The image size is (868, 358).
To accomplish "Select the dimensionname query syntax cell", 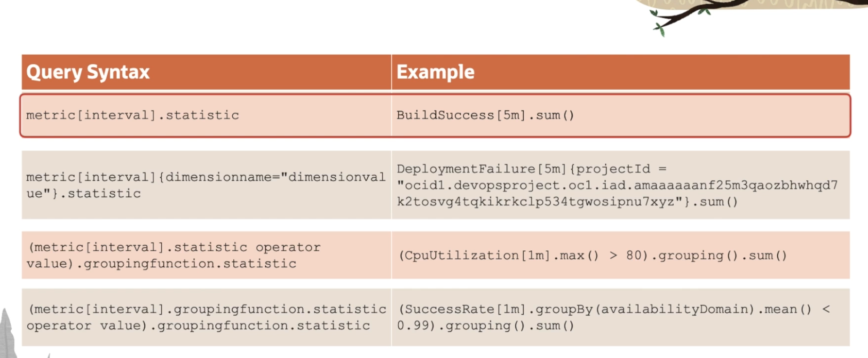I will pos(205,185).
